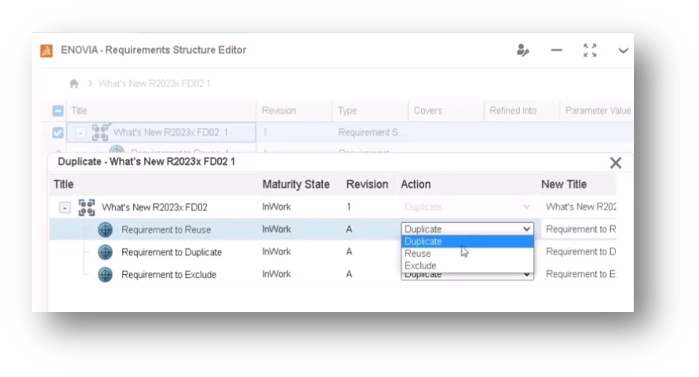
Task: Select the Requirement to Reuse row
Action: [x=166, y=229]
